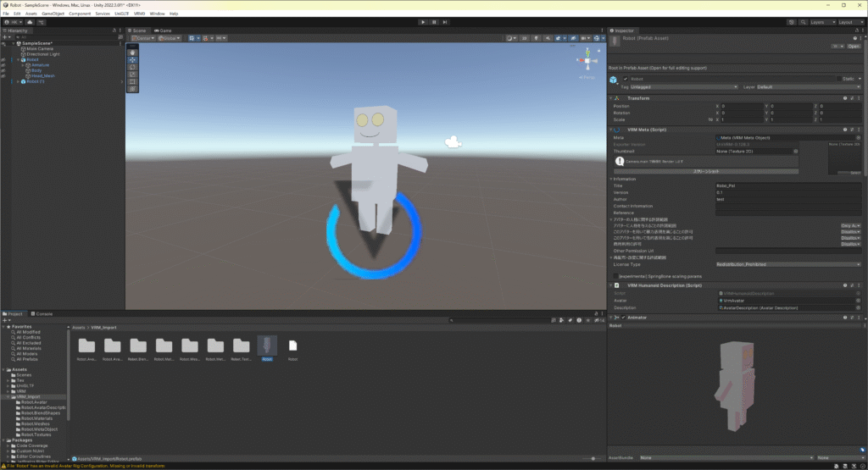868x470 pixels.
Task: Adjust the project icon size slider
Action: tap(593, 458)
